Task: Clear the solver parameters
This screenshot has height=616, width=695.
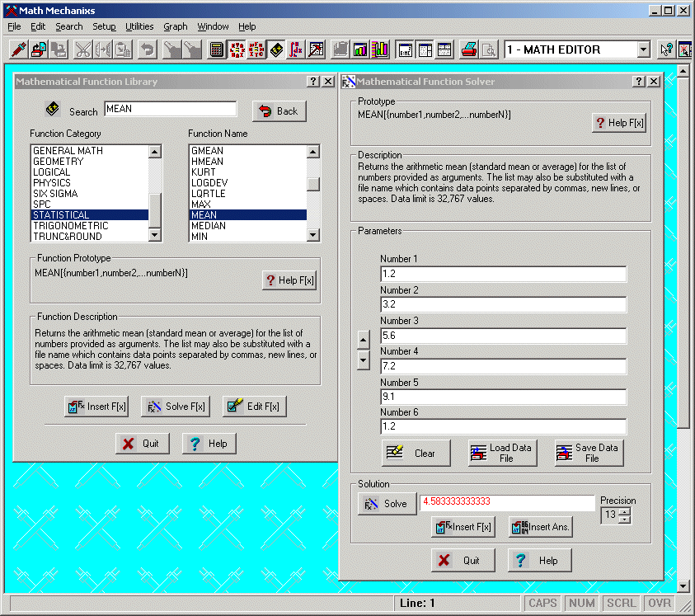Action: (x=416, y=454)
